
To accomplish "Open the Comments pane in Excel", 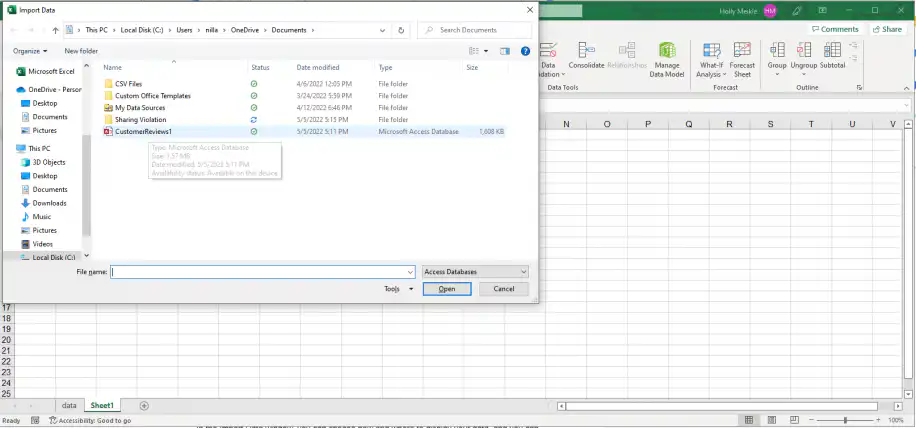I will (835, 29).
